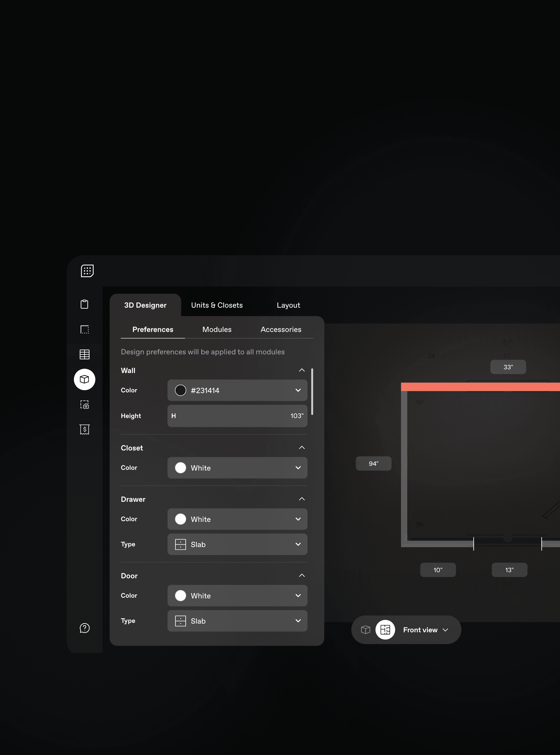
Task: Collapse the Closet section chevron
Action: 302,448
